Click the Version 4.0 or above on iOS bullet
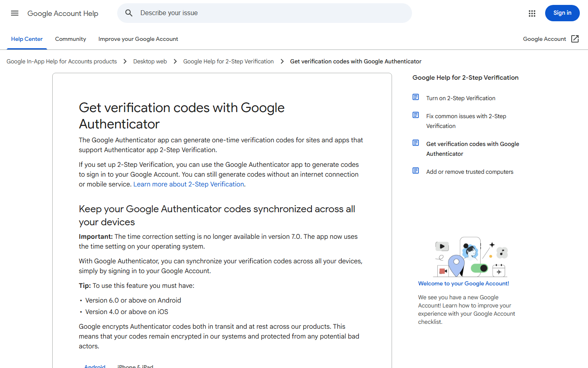Screen dimensions: 588x368 (x=127, y=312)
